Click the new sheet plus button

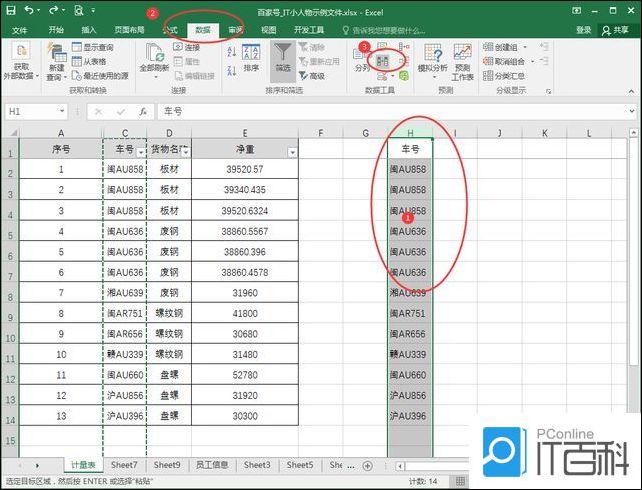[x=366, y=465]
